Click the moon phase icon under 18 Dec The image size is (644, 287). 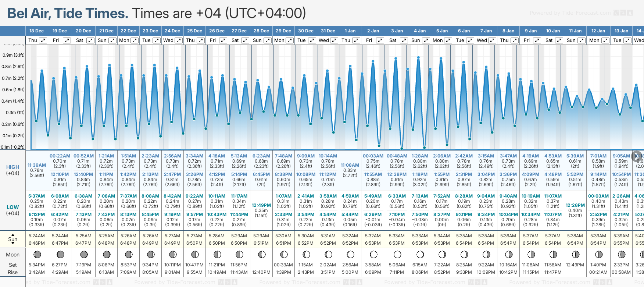37,254
